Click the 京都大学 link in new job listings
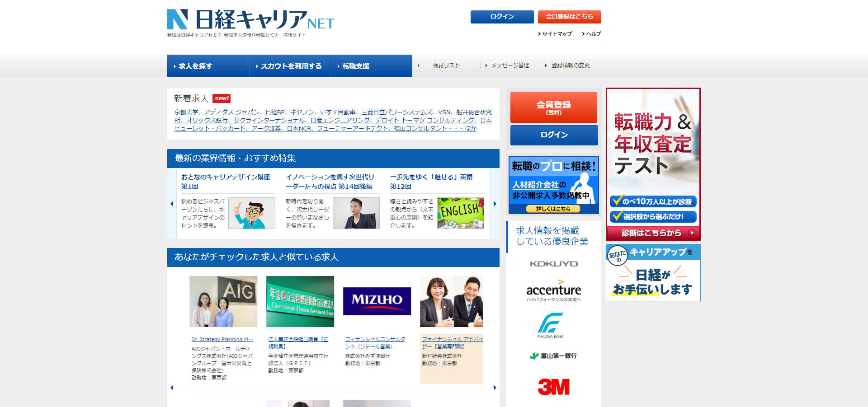 click(x=186, y=112)
